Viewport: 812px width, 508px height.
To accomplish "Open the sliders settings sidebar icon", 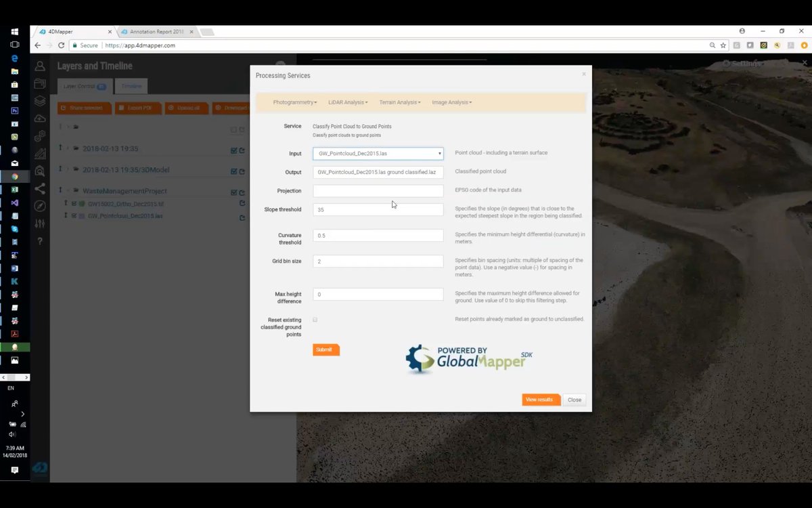I will (x=40, y=224).
